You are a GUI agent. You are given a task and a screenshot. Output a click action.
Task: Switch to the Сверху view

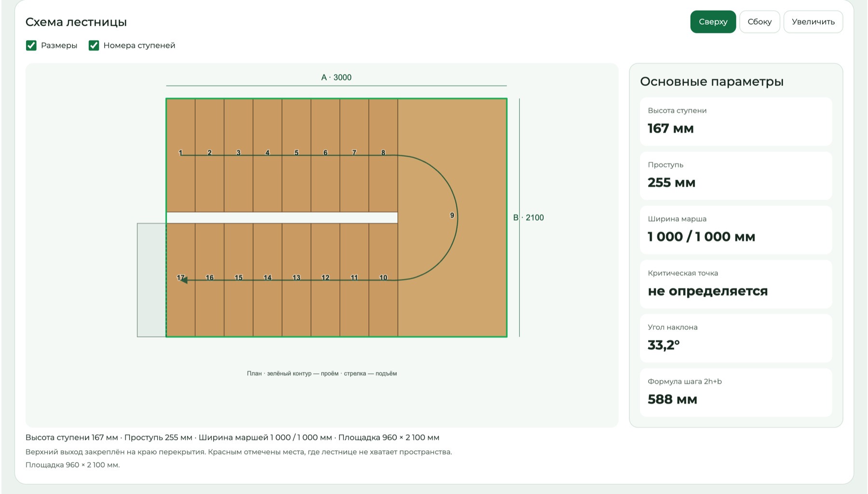[713, 22]
